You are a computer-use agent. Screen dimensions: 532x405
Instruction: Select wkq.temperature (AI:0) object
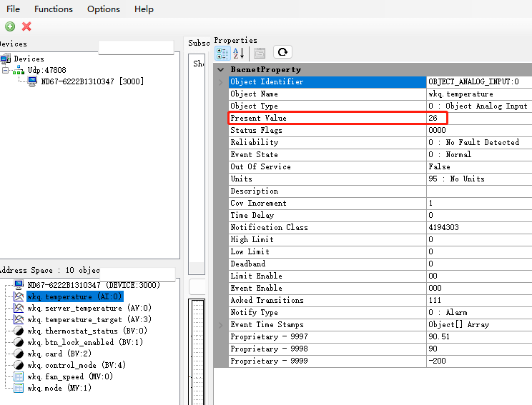tap(74, 296)
